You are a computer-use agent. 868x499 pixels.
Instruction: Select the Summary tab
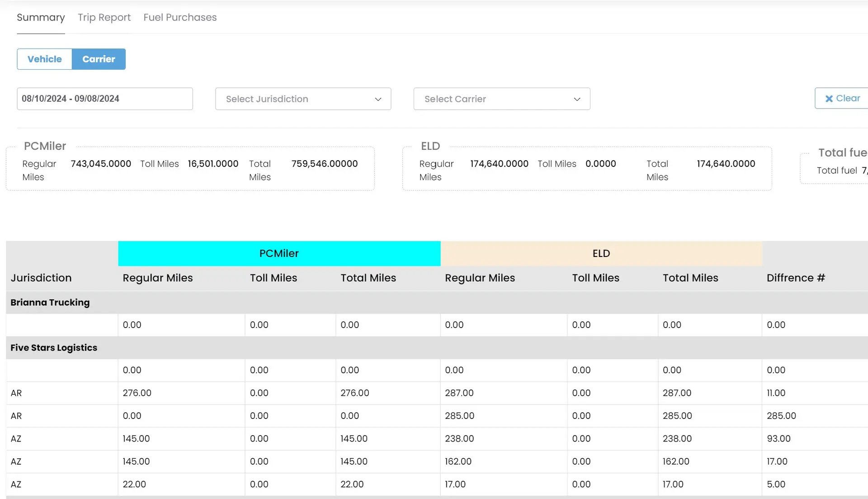pyautogui.click(x=41, y=18)
